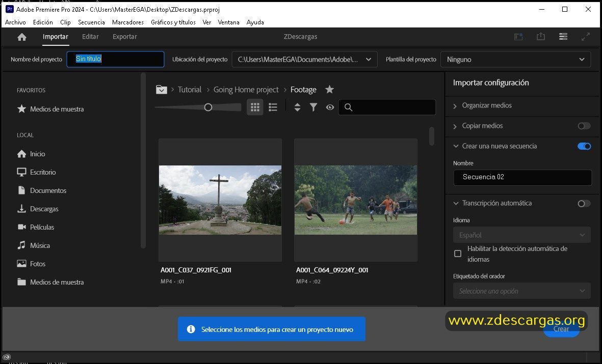
Task: Select the Importar tab
Action: (x=55, y=37)
